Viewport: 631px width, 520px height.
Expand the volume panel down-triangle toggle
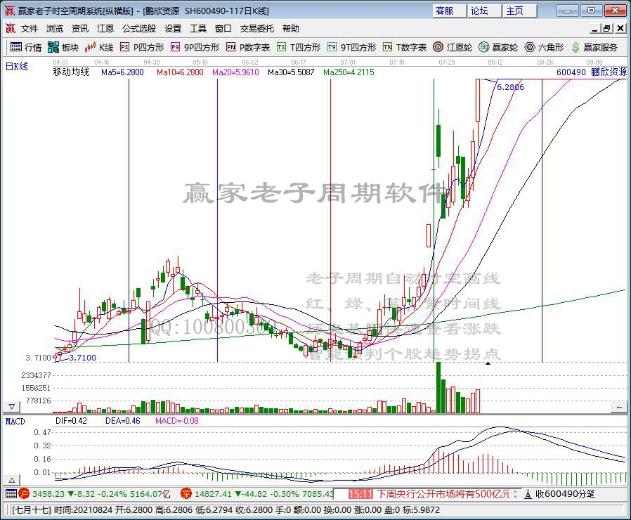(12, 407)
